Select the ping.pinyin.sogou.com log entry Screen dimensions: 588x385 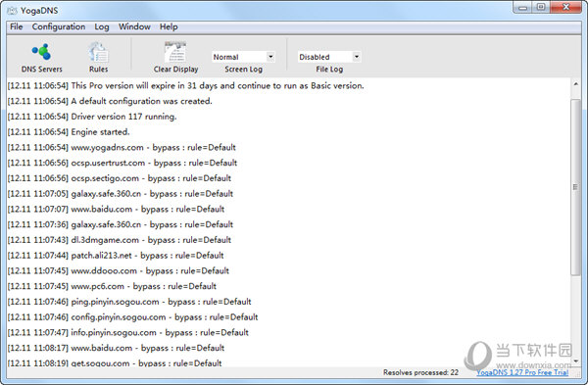point(129,302)
